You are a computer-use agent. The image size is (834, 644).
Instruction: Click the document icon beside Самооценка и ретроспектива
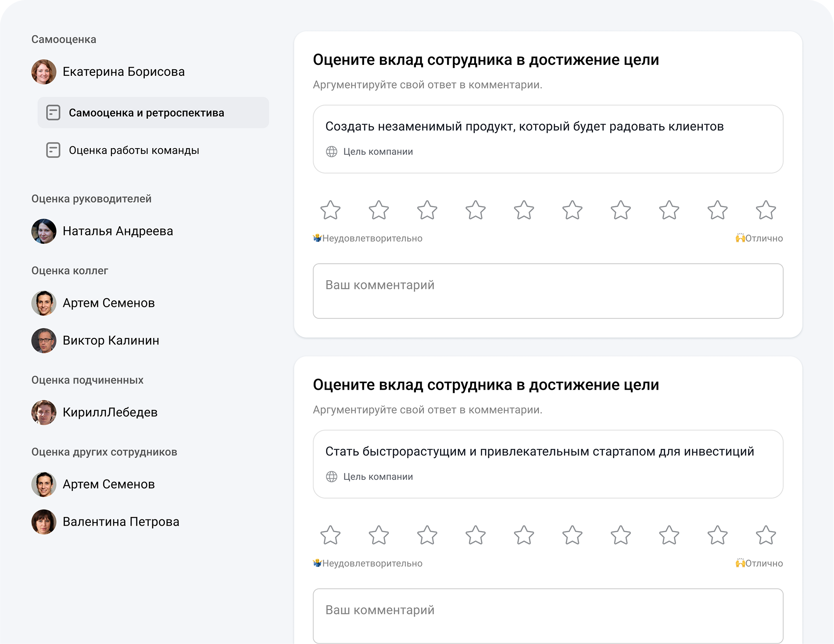53,113
